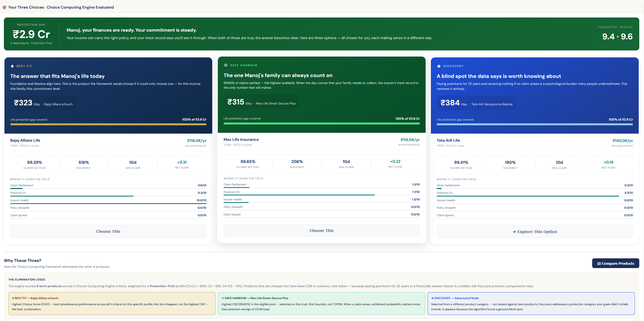Screen dimensions: 644x321
Task: Click Bajaj Insurer Health 10.0/10 bar
Action: [108, 203]
